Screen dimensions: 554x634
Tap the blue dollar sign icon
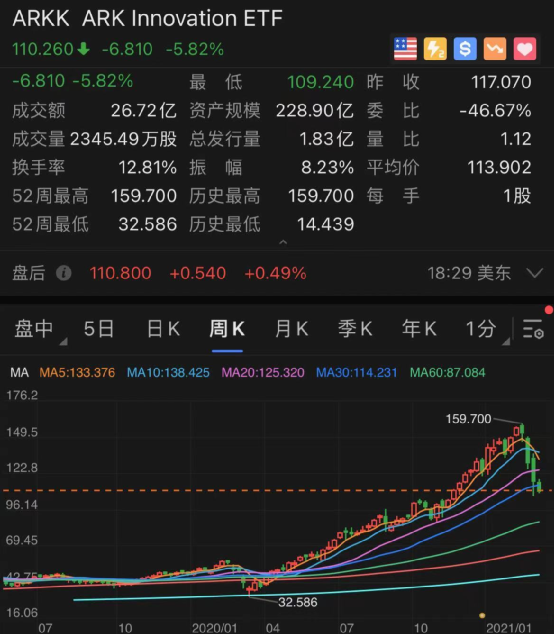click(x=465, y=49)
